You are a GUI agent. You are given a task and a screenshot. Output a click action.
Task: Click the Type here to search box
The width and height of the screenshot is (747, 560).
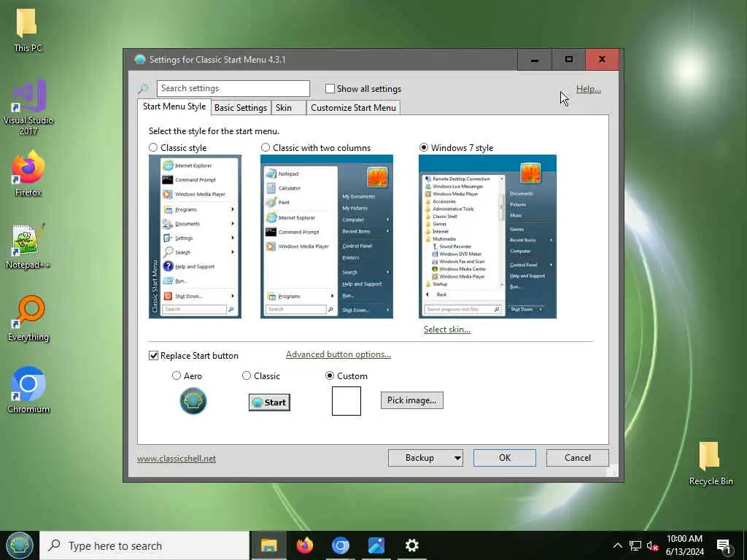[144, 545]
